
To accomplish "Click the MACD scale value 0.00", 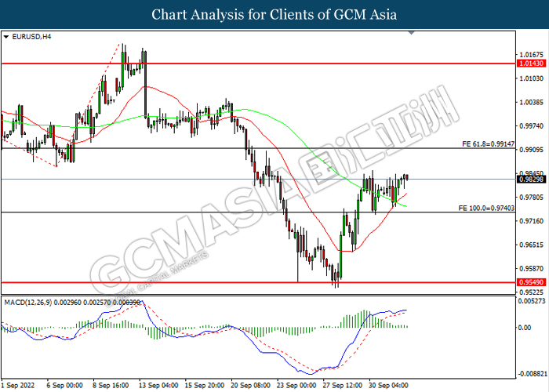I will click(x=525, y=328).
